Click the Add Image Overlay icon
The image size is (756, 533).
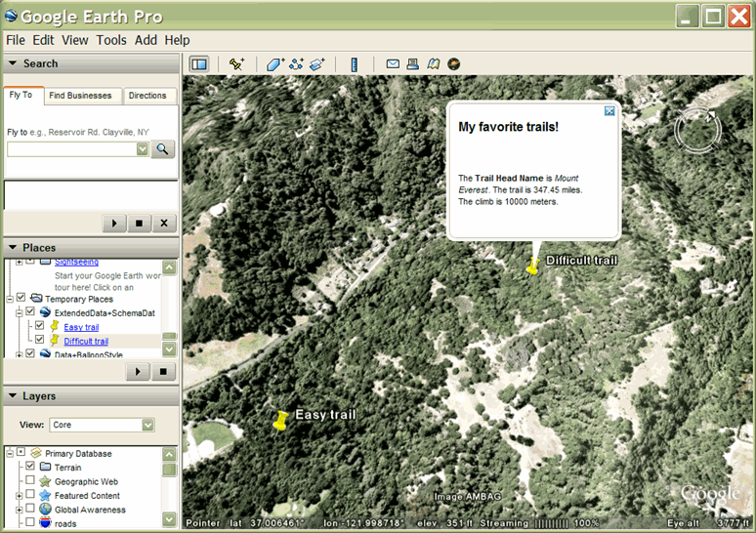[317, 64]
